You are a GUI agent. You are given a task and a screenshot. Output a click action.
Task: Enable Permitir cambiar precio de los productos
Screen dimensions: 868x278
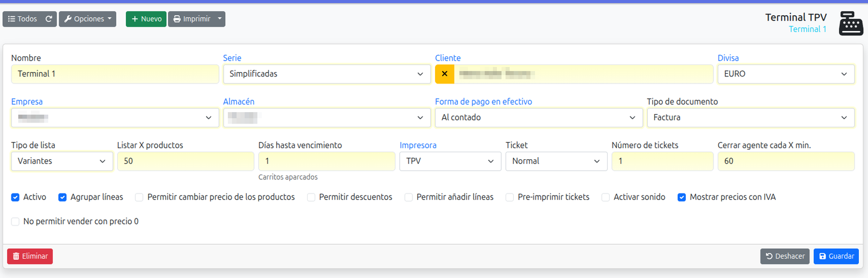coord(139,197)
